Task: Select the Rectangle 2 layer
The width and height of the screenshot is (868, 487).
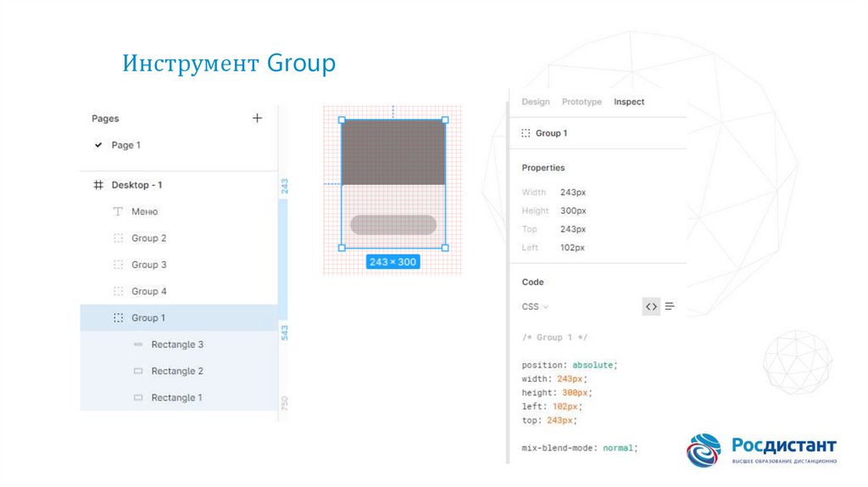Action: (x=177, y=371)
